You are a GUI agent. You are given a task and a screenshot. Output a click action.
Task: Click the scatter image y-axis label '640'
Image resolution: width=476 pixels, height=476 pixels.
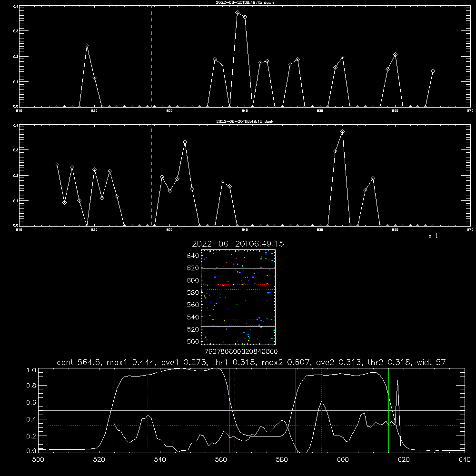point(193,256)
